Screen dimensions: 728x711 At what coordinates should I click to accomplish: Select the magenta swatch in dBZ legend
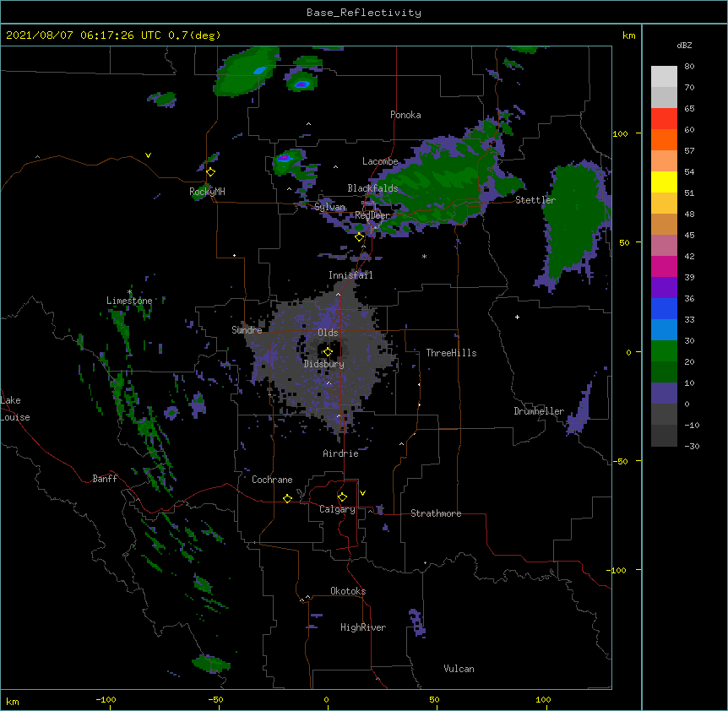664,266
